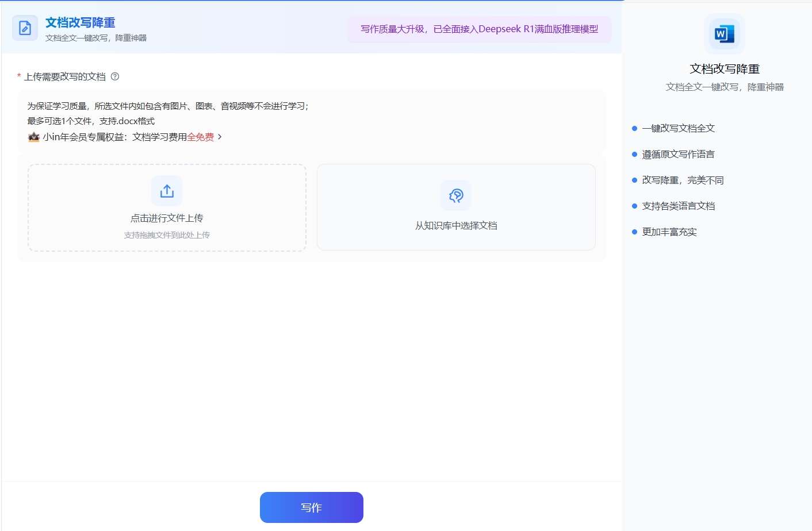
Task: Click the document edit icon beside 文档改写降重 title
Action: coord(25,28)
